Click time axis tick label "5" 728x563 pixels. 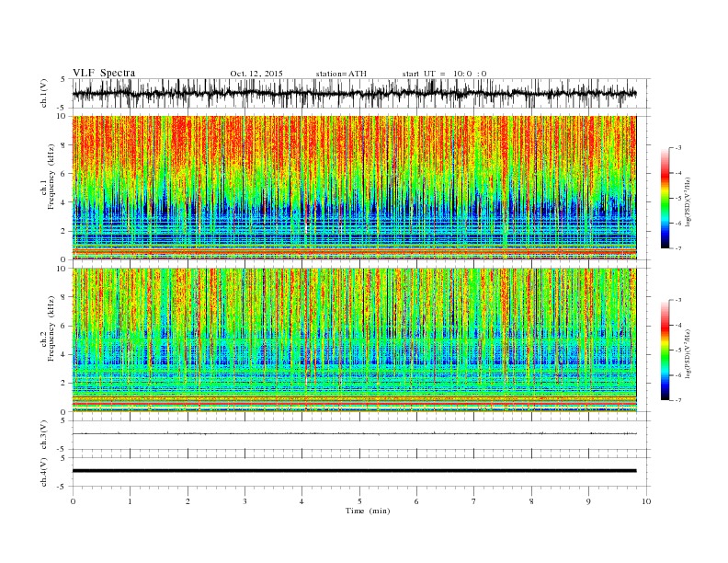359,501
